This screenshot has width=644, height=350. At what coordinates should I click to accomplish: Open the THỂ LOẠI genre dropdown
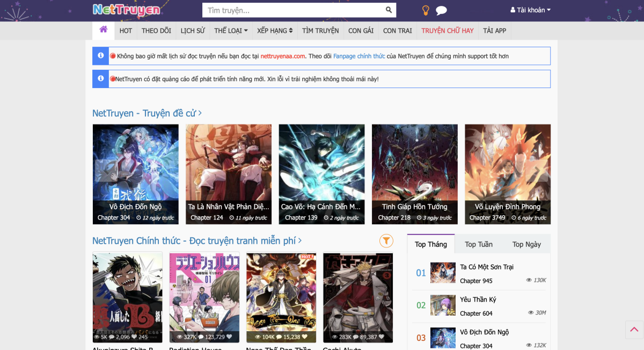pyautogui.click(x=231, y=31)
